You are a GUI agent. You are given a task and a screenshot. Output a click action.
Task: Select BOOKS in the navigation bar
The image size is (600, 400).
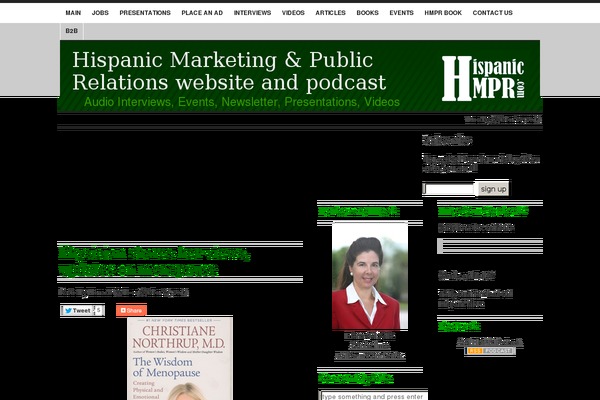click(x=367, y=13)
